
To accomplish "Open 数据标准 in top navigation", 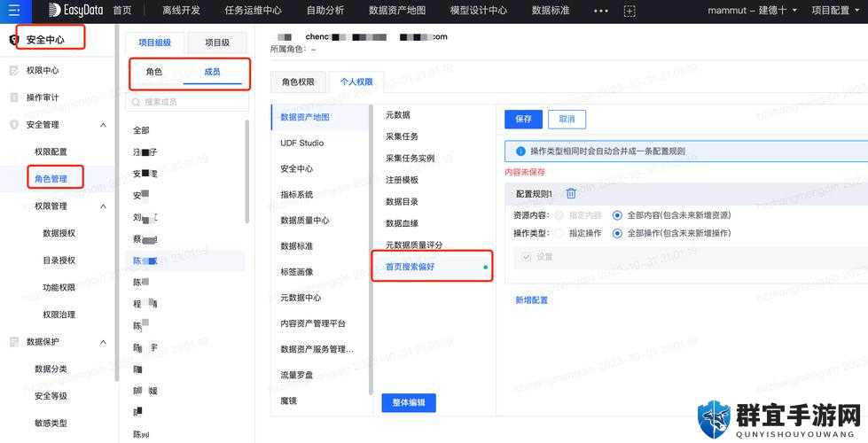I will click(551, 11).
